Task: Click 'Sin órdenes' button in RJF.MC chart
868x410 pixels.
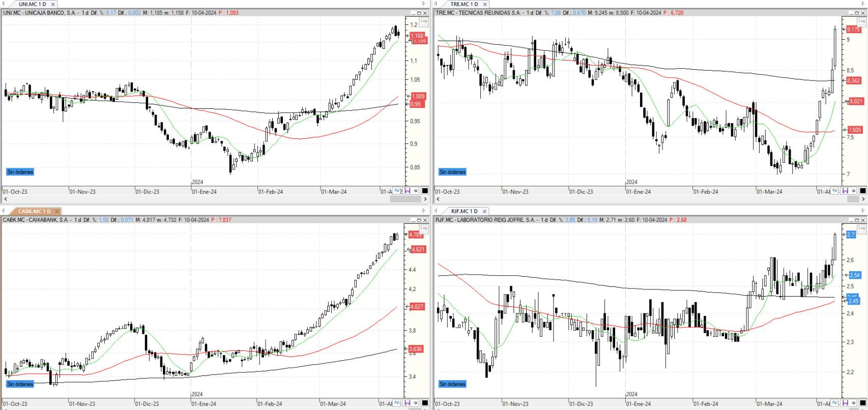Action: tap(452, 384)
